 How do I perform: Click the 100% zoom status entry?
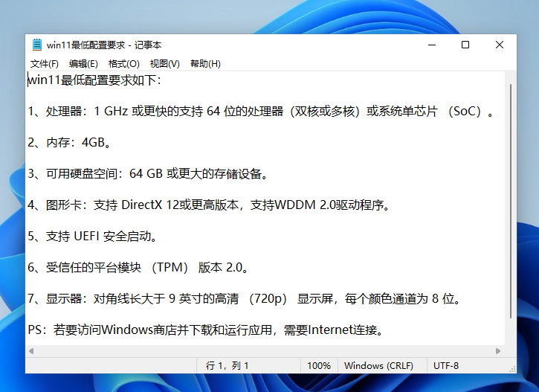pos(319,365)
